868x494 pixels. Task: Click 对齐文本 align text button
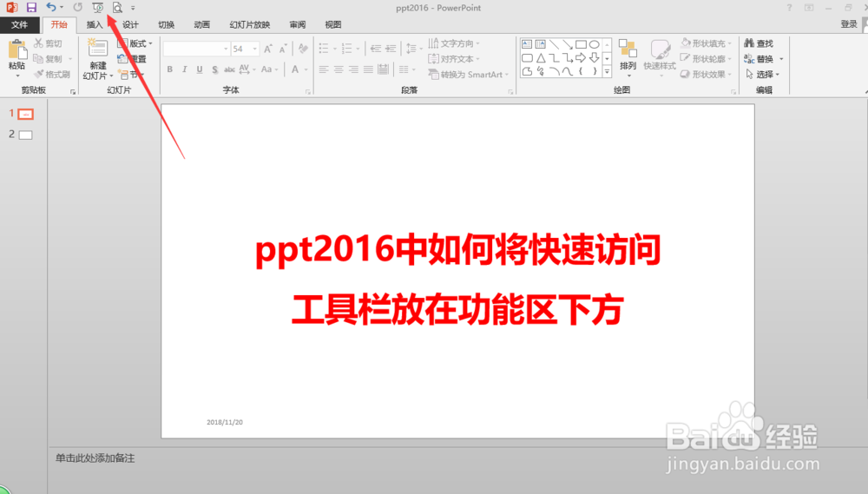pyautogui.click(x=454, y=59)
